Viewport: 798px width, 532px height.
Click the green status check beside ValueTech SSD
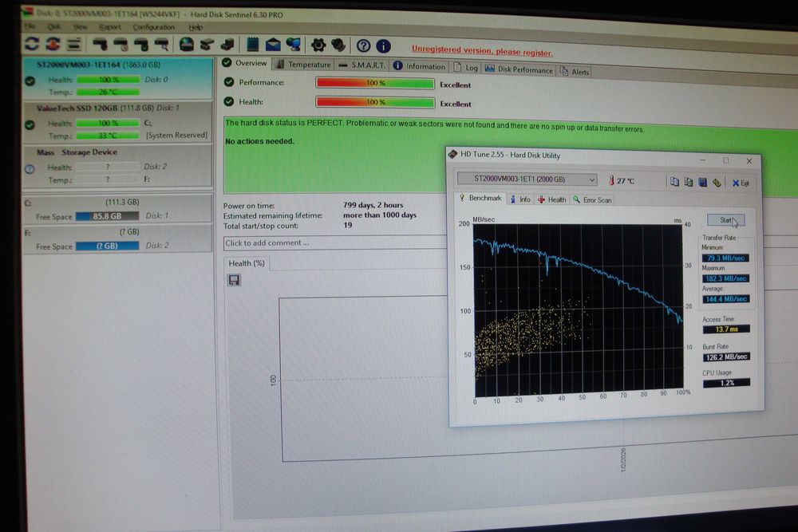[30, 124]
